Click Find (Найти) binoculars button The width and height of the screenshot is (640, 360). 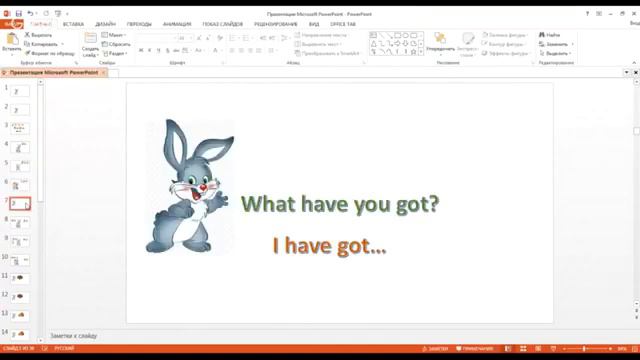[549, 35]
